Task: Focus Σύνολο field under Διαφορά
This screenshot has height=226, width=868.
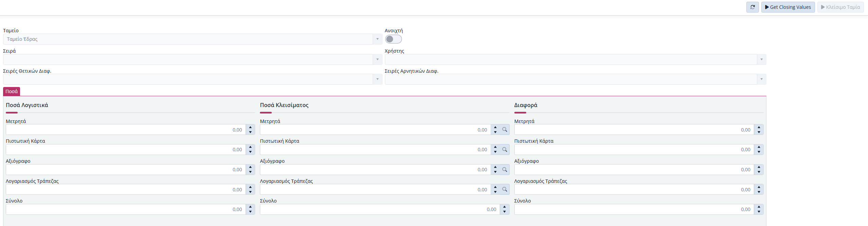Action: [x=634, y=209]
